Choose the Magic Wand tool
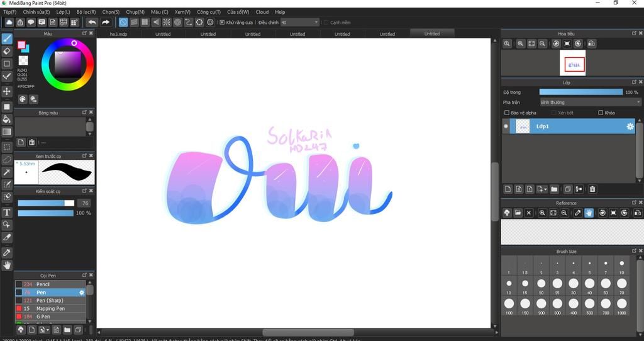644x341 pixels. (7, 172)
